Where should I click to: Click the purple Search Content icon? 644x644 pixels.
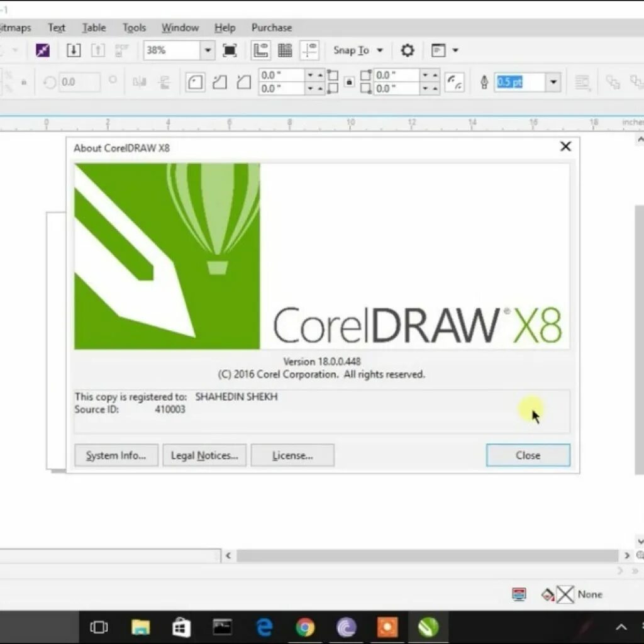click(x=43, y=50)
